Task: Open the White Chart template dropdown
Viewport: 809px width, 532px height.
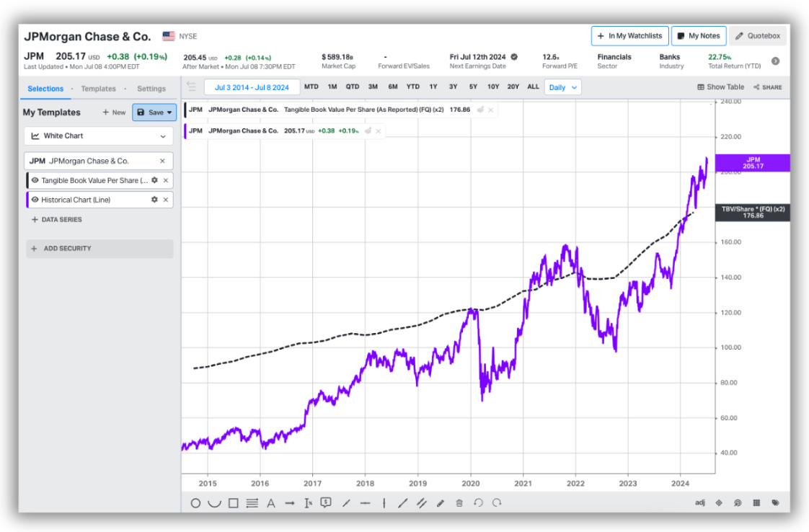Action: point(99,136)
